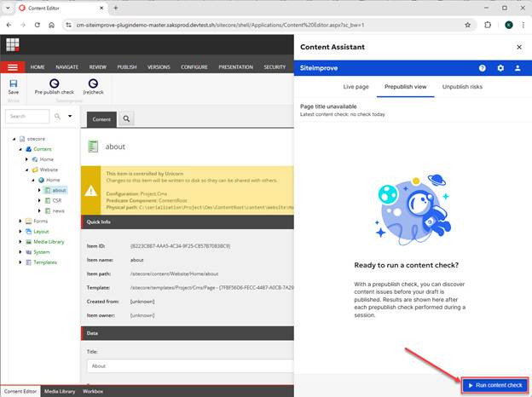Click the browser address bar URL
The width and height of the screenshot is (532, 397).
point(220,25)
